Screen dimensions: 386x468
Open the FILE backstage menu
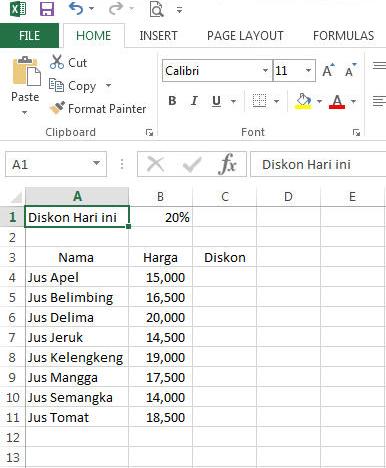(29, 36)
